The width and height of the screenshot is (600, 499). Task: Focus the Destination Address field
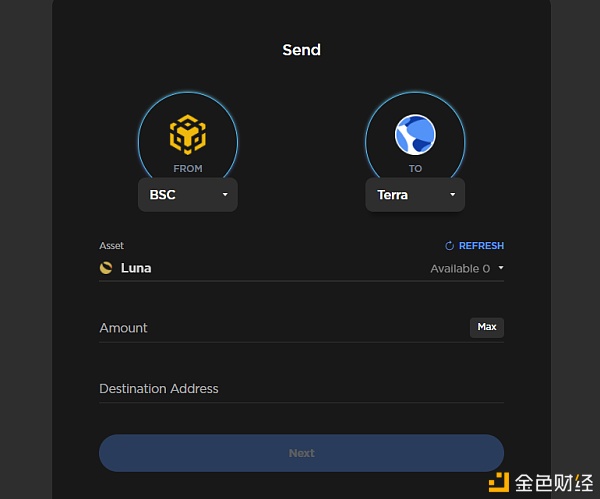(302, 389)
